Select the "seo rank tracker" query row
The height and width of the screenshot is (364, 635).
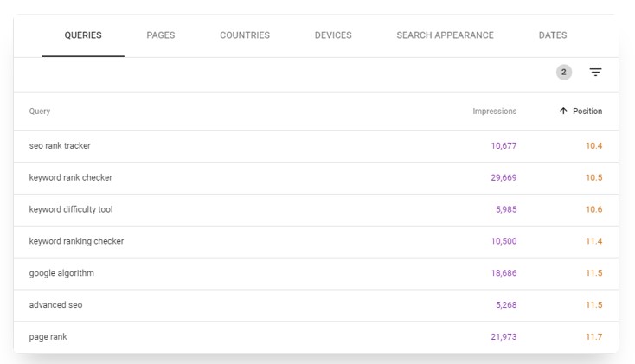316,146
